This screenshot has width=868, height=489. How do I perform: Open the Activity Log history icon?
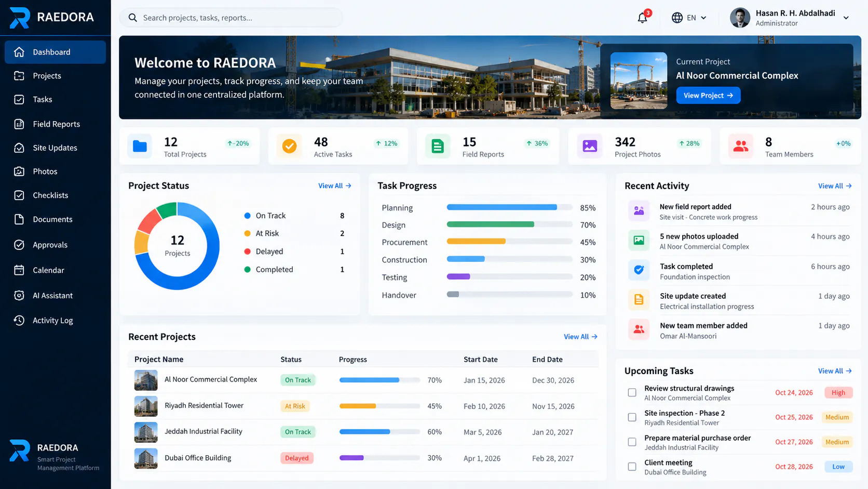19,320
